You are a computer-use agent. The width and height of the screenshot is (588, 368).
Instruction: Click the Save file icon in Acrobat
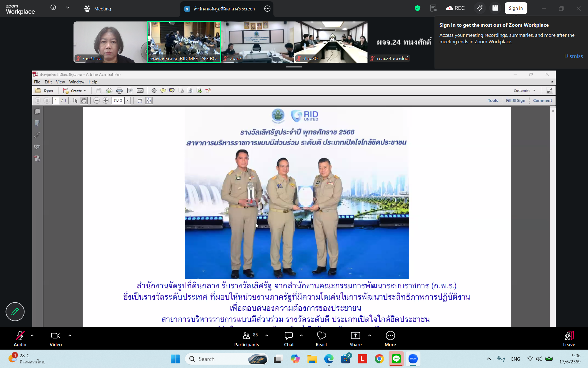[x=99, y=90]
